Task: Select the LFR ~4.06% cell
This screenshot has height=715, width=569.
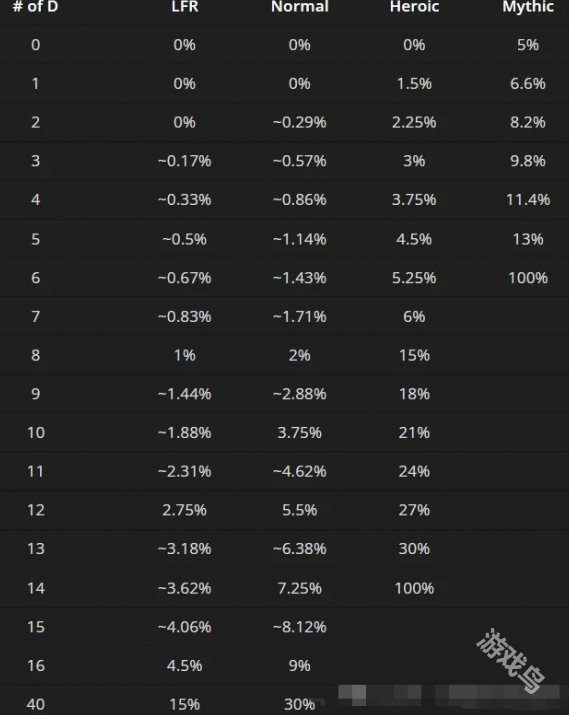Action: 185,627
